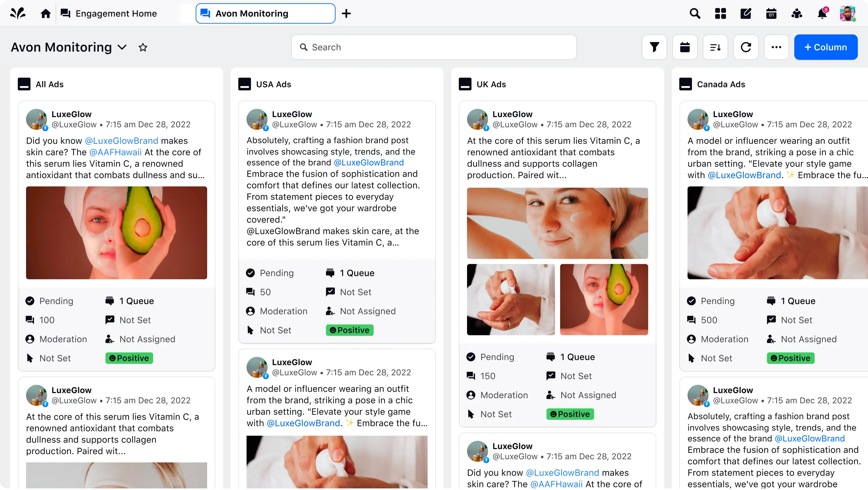Click LuxeGlow name in second USA Ads post
The image size is (868, 490).
(292, 362)
